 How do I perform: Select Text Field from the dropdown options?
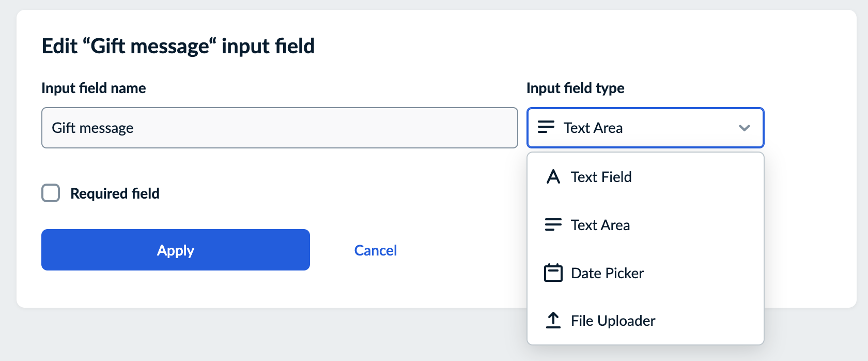tap(601, 176)
